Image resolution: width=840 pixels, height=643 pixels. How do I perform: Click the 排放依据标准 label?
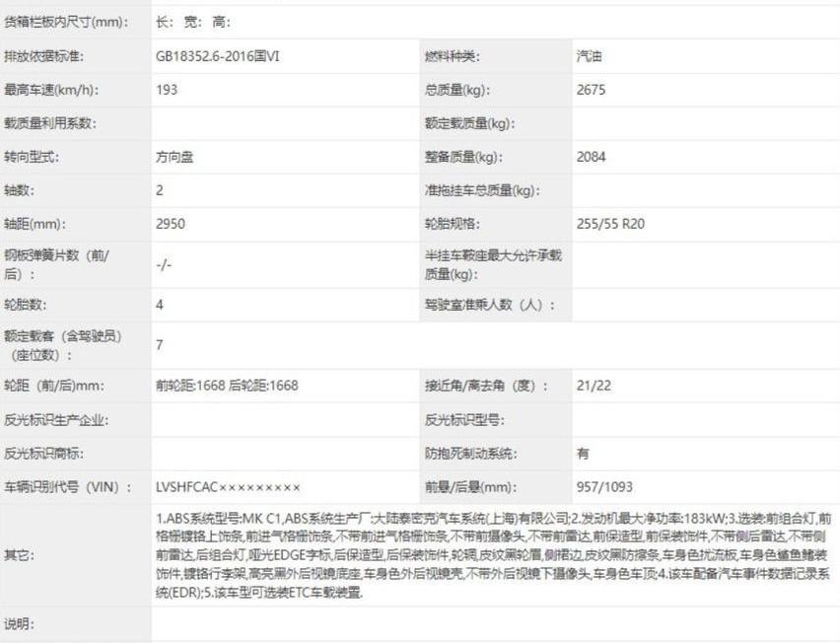(x=44, y=56)
